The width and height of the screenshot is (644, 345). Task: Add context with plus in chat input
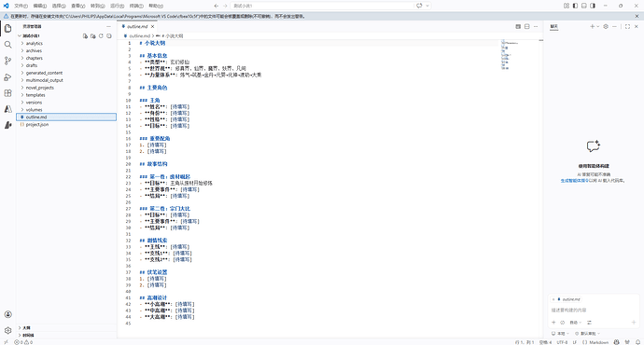tap(553, 323)
